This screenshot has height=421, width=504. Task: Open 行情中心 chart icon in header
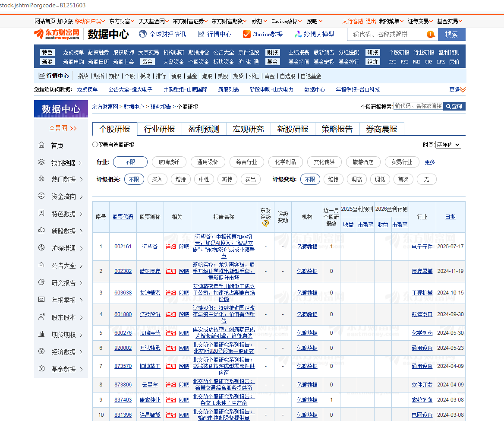tap(201, 34)
